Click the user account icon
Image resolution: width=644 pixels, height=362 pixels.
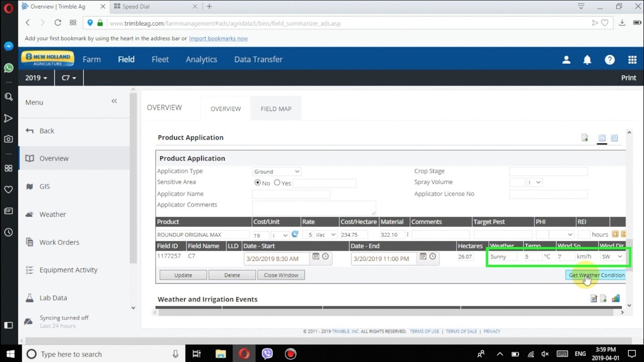pos(566,60)
